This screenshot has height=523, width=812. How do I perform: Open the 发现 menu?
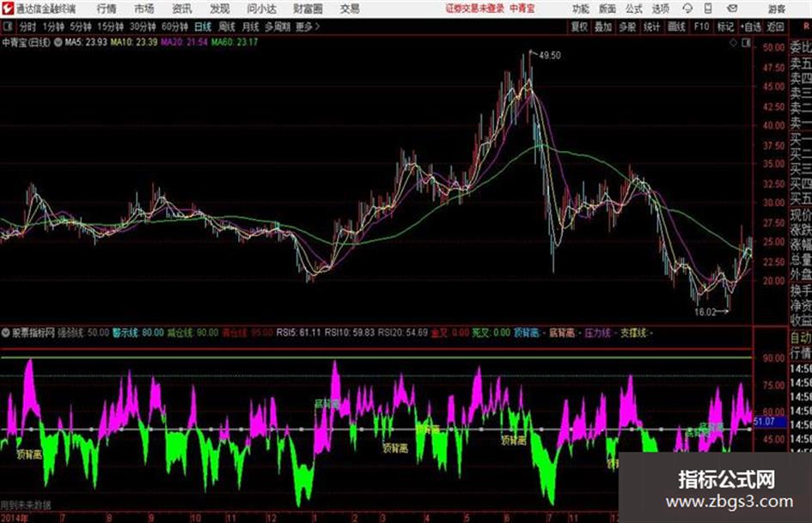click(220, 9)
